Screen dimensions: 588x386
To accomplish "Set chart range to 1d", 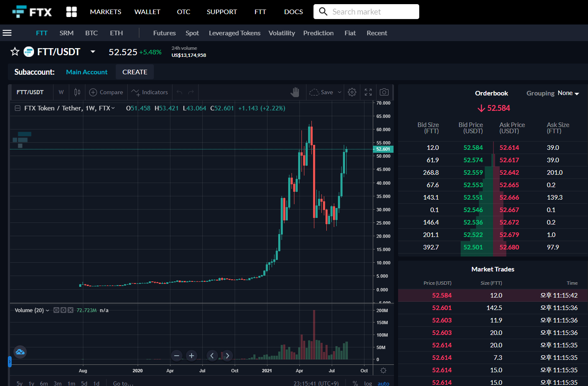I will pos(96,383).
